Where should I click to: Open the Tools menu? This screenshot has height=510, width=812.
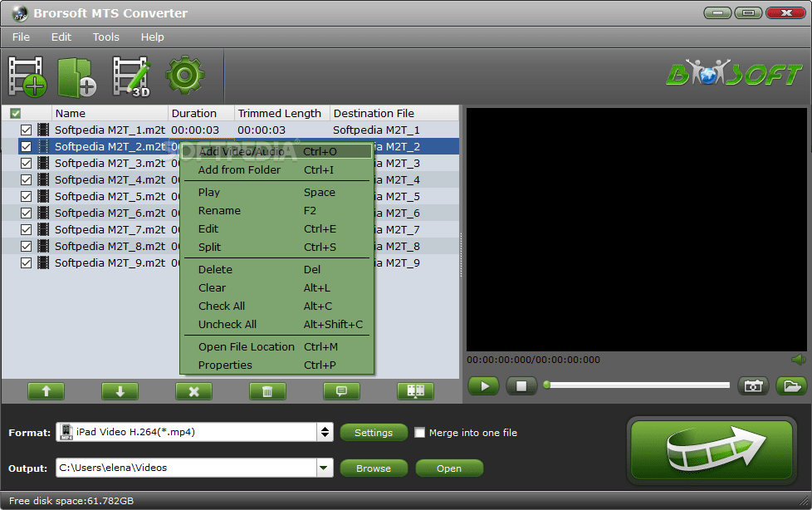[x=106, y=37]
